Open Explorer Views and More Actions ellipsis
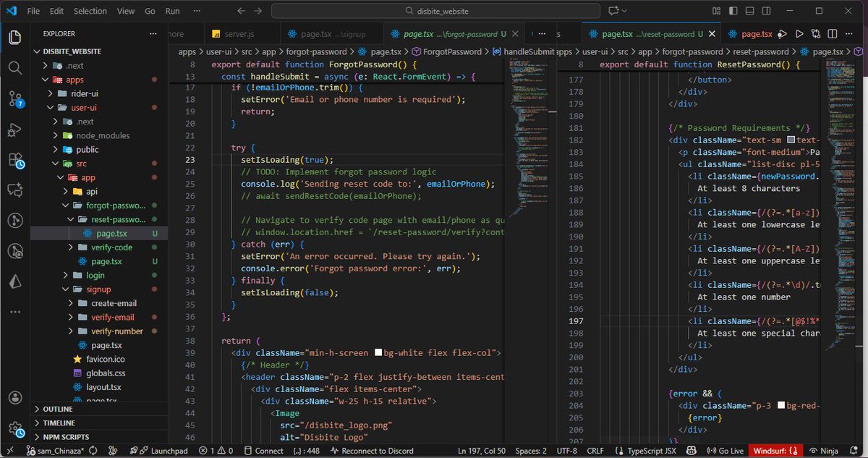Image resolution: width=868 pixels, height=458 pixels. click(x=153, y=34)
